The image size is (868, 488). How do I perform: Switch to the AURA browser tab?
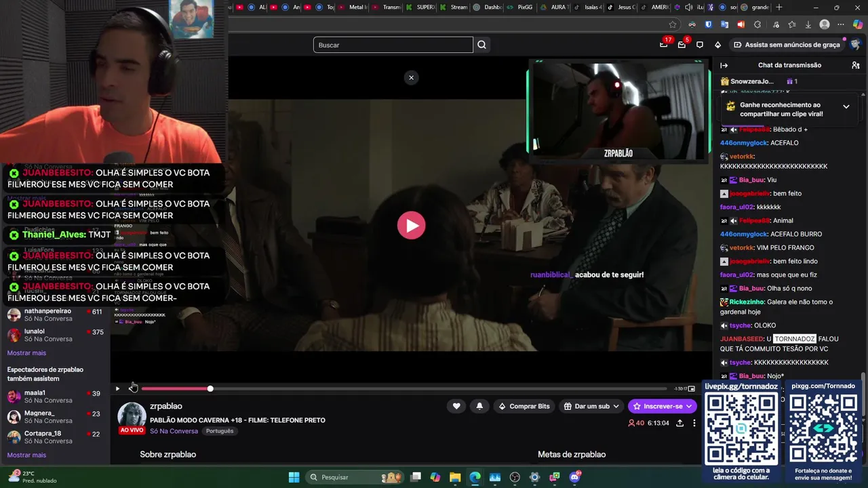click(x=554, y=7)
